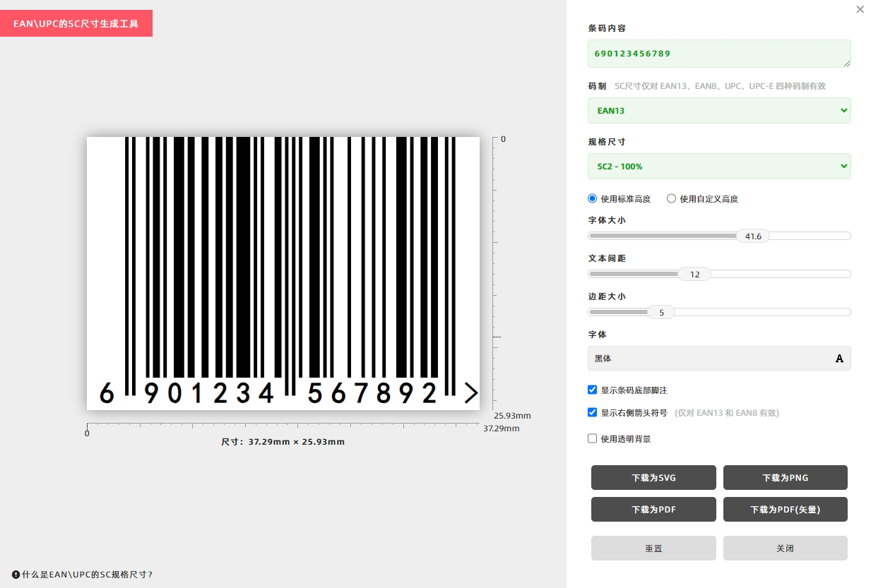Click the 37.29mm width ruler label
Image resolution: width=871 pixels, height=588 pixels.
(x=501, y=428)
